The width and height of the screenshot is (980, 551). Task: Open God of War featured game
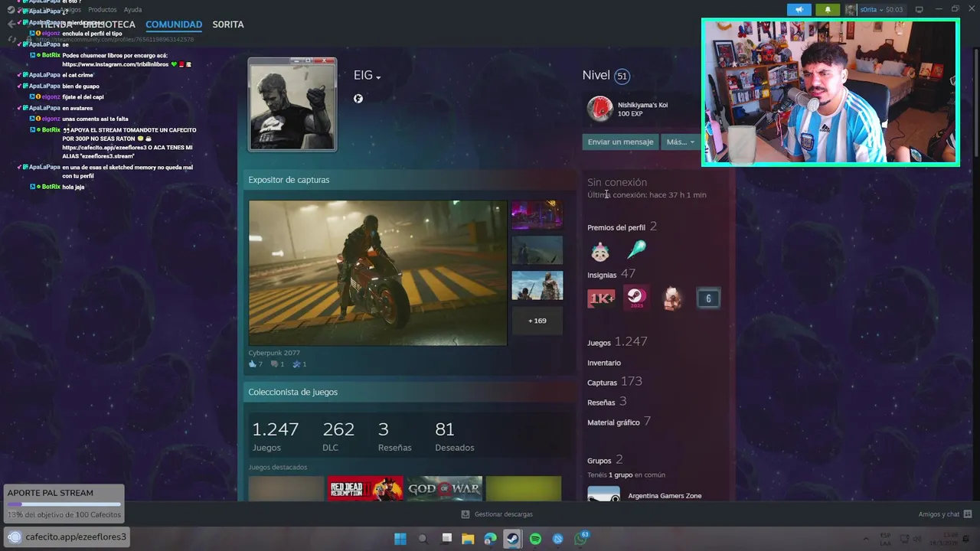(x=444, y=488)
